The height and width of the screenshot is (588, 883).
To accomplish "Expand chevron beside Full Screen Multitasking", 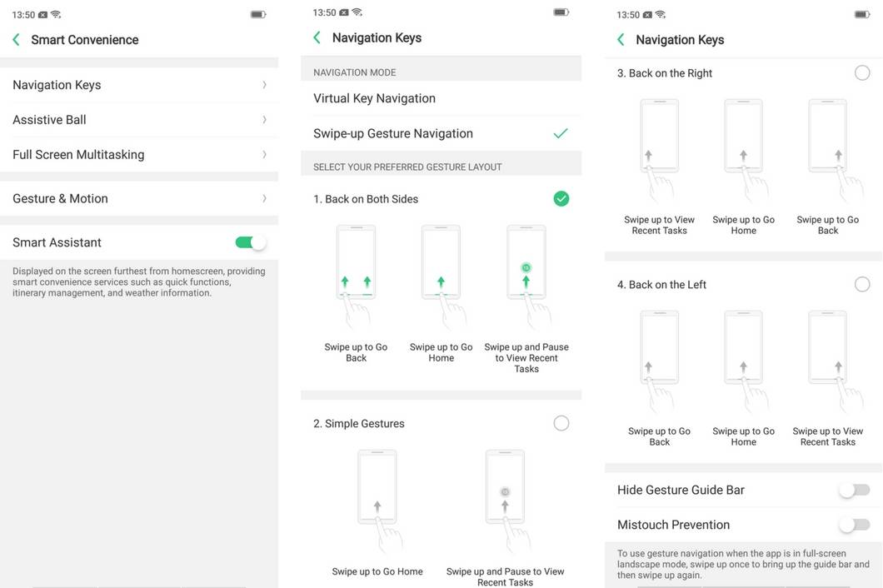I will 264,155.
